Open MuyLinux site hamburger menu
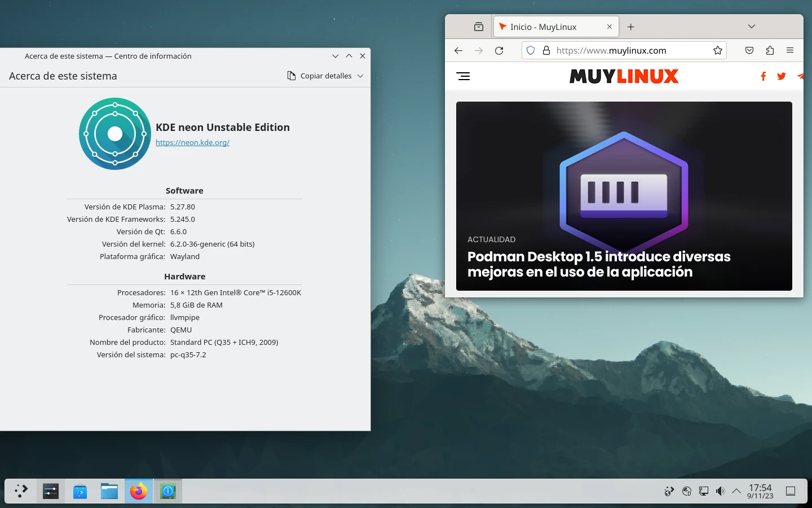Viewport: 812px width, 508px height. 463,76
